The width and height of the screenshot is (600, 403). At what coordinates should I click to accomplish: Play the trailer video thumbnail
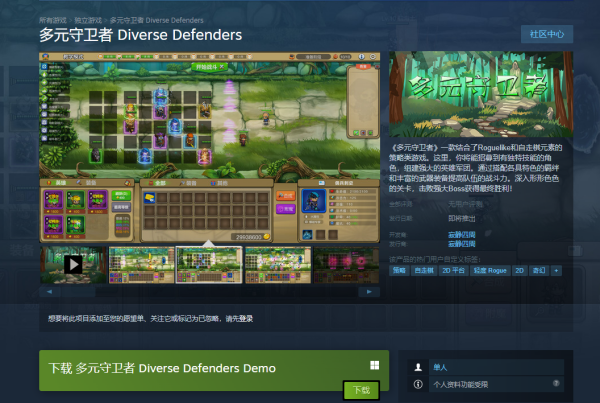(73, 265)
